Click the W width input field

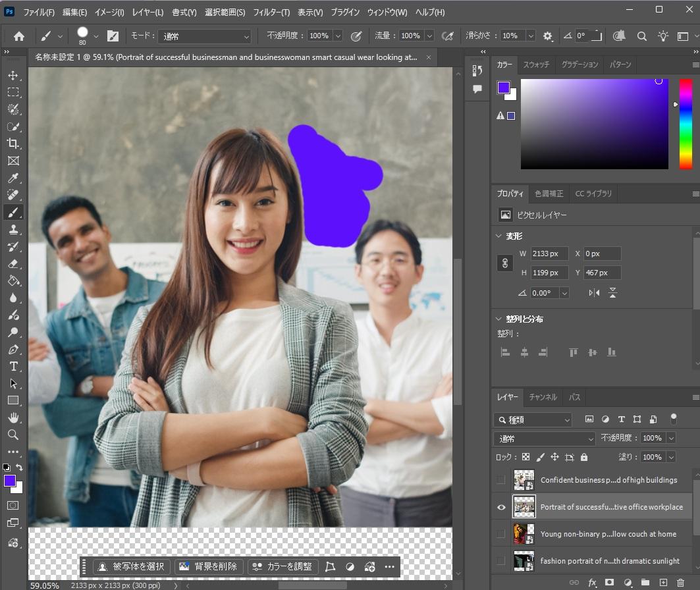[549, 254]
